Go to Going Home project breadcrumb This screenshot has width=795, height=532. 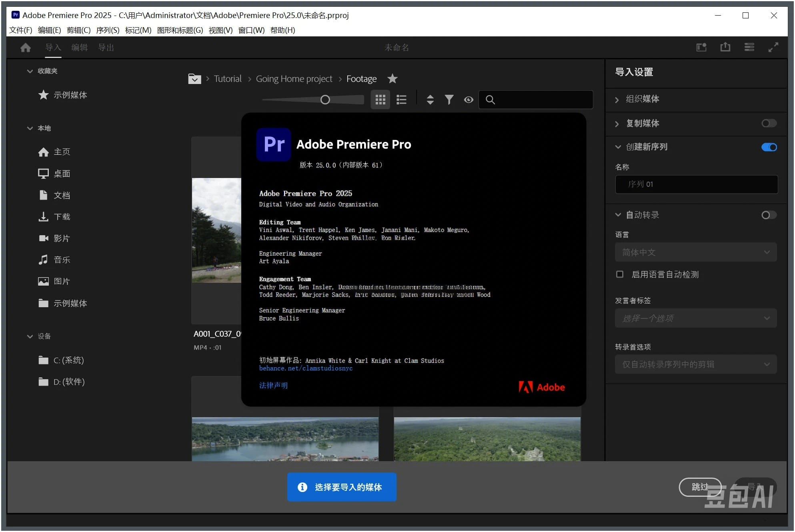coord(294,79)
